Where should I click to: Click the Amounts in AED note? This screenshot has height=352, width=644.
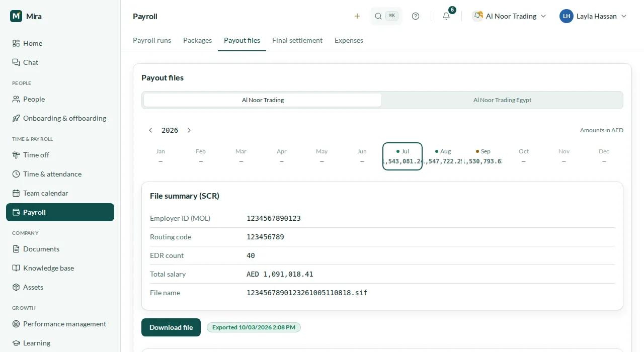tap(602, 130)
